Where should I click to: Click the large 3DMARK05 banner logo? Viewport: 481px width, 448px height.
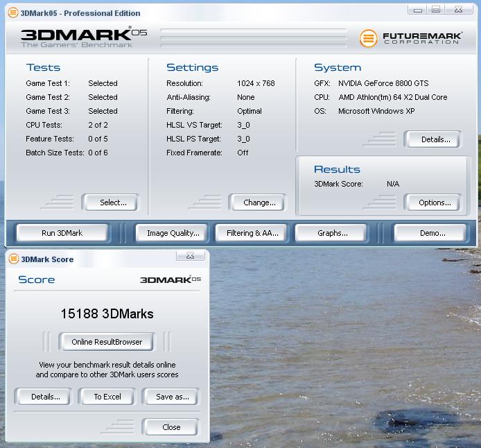pyautogui.click(x=83, y=37)
